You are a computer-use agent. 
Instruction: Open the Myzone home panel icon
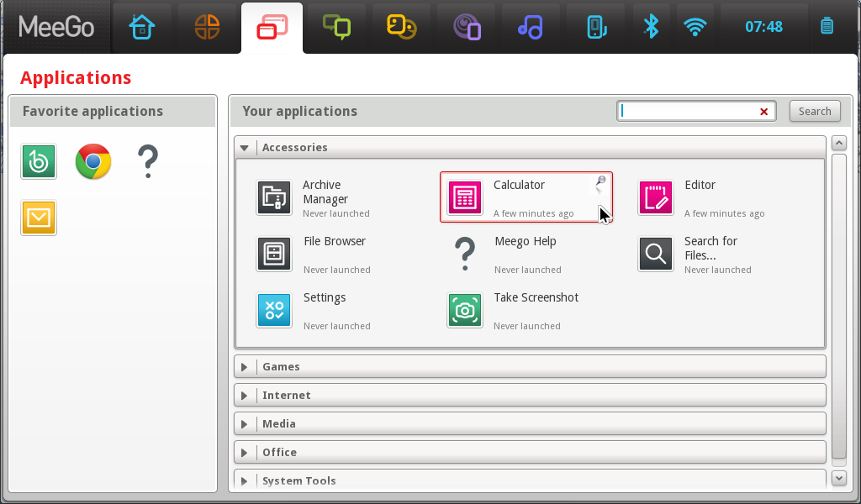[141, 27]
